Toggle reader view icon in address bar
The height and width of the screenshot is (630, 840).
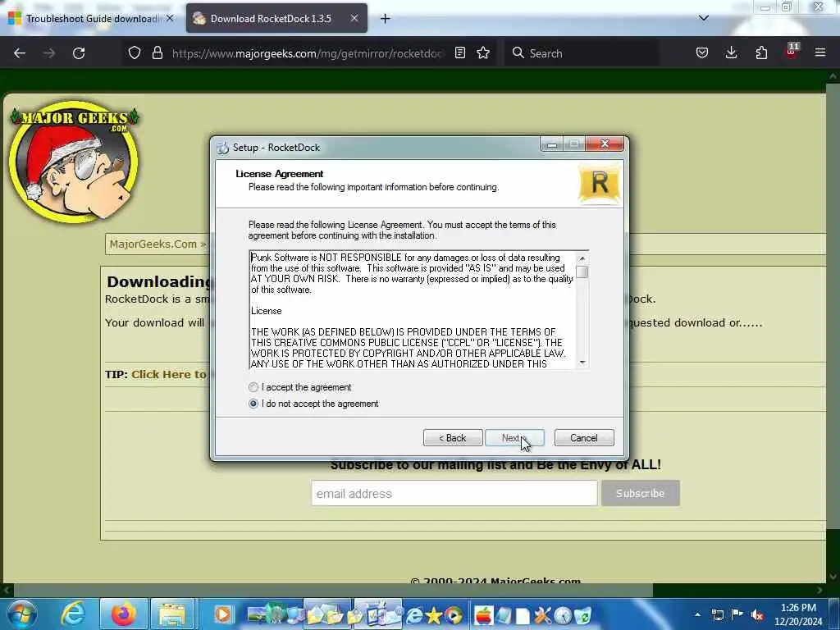(x=460, y=52)
